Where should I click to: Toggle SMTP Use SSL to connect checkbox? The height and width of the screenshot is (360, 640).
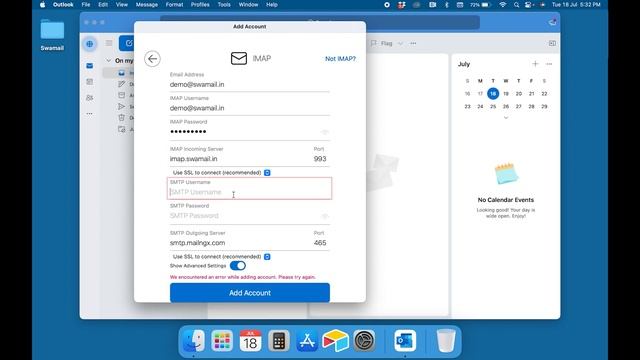tap(267, 257)
